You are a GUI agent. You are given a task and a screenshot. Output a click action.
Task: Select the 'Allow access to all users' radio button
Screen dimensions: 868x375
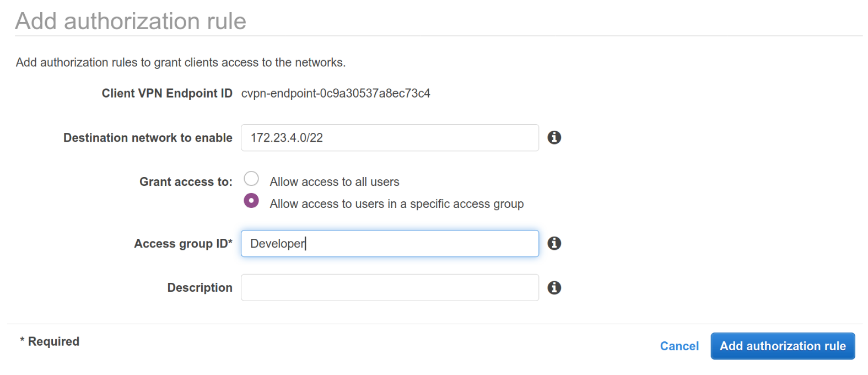[x=251, y=179]
